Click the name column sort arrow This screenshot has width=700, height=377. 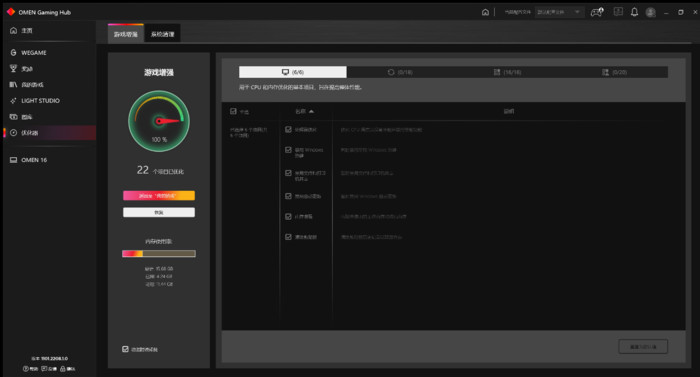click(311, 111)
